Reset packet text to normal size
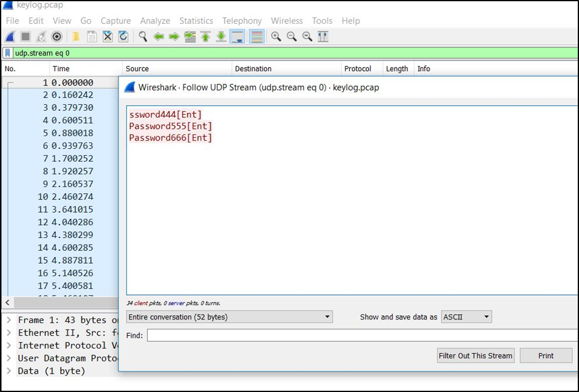This screenshot has width=579, height=392. click(307, 37)
